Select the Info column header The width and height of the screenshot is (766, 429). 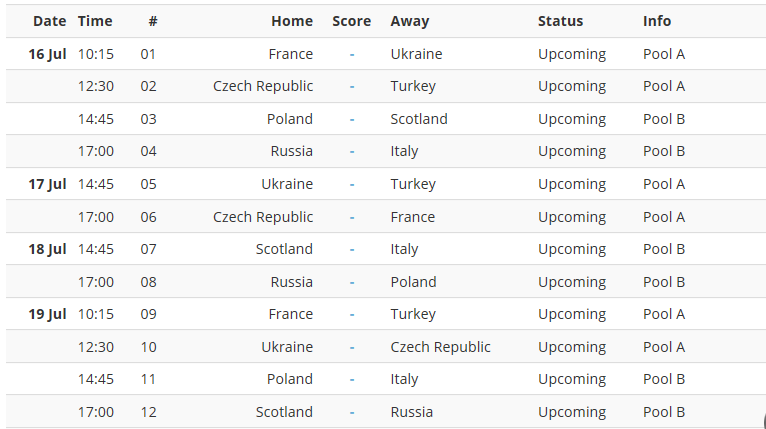point(657,21)
